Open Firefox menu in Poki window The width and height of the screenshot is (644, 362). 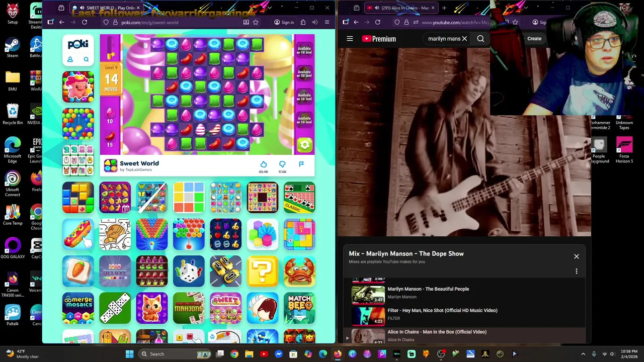[327, 22]
